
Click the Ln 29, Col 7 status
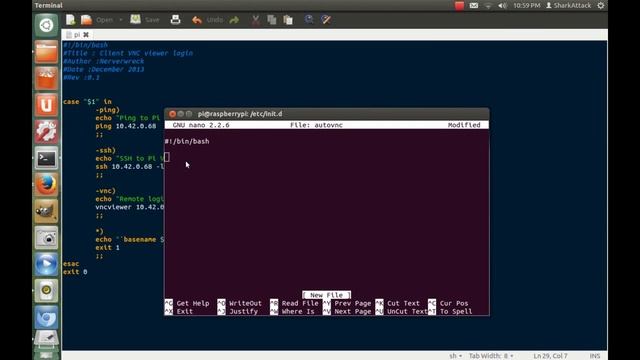(550, 356)
